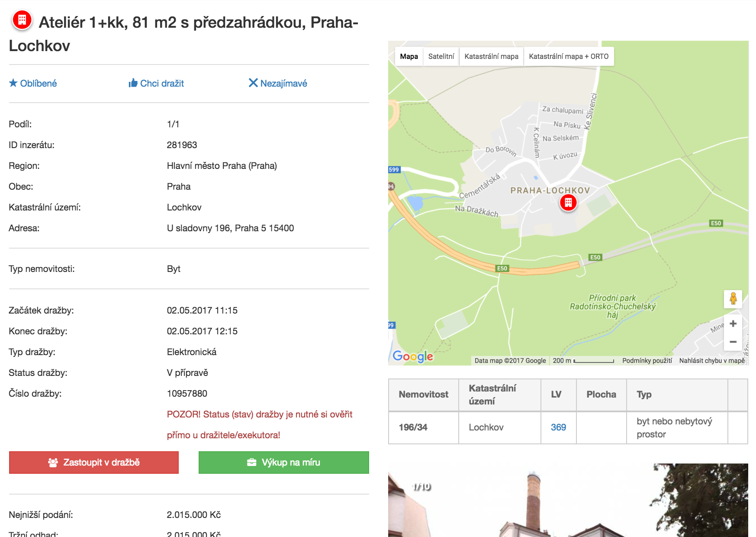Open Street View with the pegman icon
This screenshot has width=756, height=537.
[733, 299]
